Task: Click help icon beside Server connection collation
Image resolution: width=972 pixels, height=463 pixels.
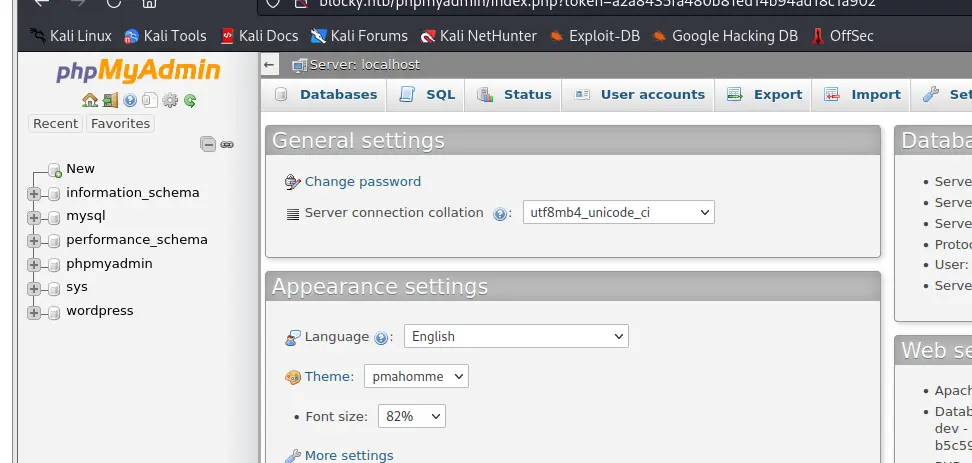Action: point(501,213)
